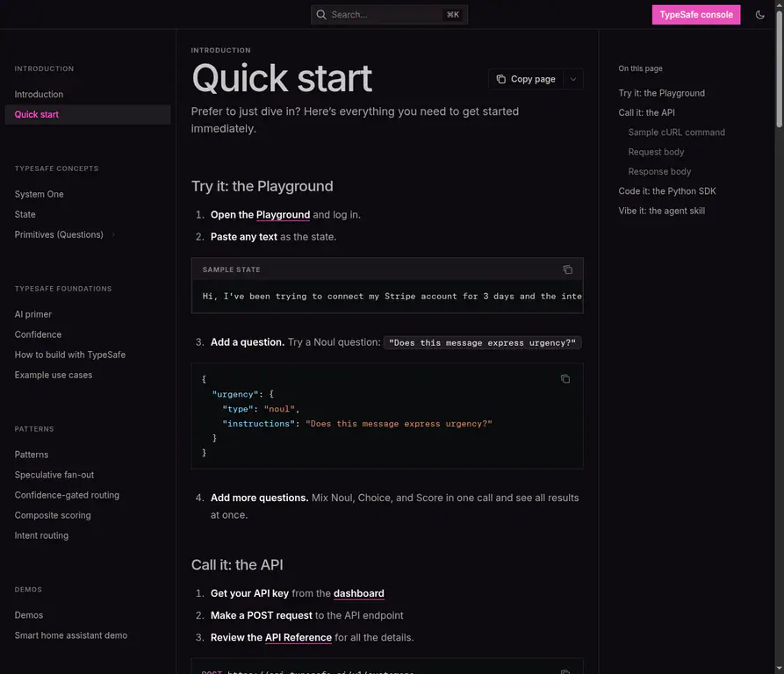Click the SAMPLE STATE block label
This screenshot has width=784, height=674.
coord(231,269)
